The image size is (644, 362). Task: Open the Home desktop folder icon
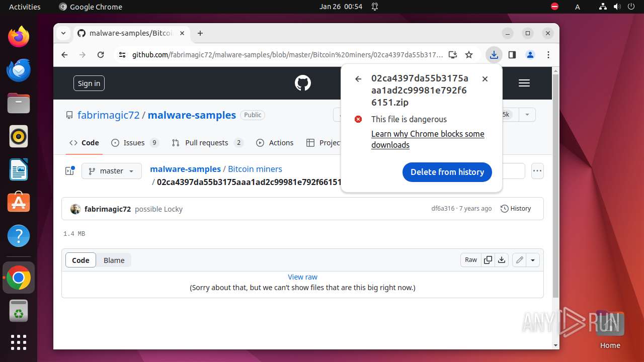[x=610, y=329]
